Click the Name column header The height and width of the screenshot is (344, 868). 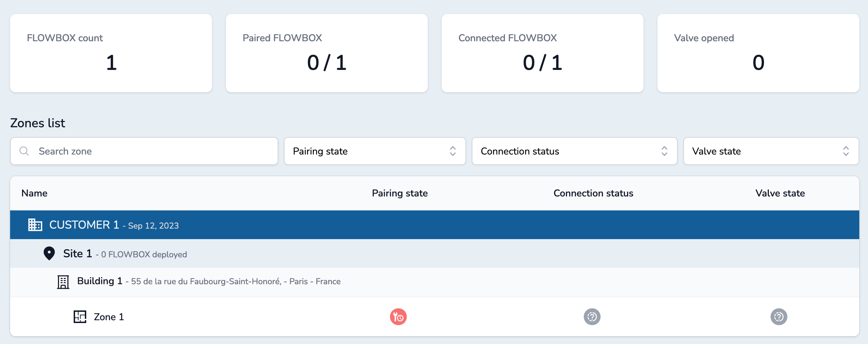point(35,193)
